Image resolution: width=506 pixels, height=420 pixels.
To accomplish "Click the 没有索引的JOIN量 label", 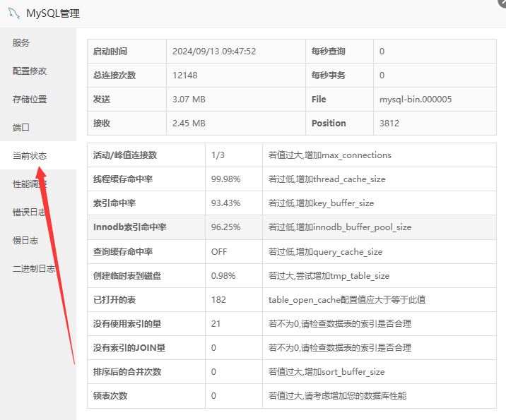I will coord(129,348).
